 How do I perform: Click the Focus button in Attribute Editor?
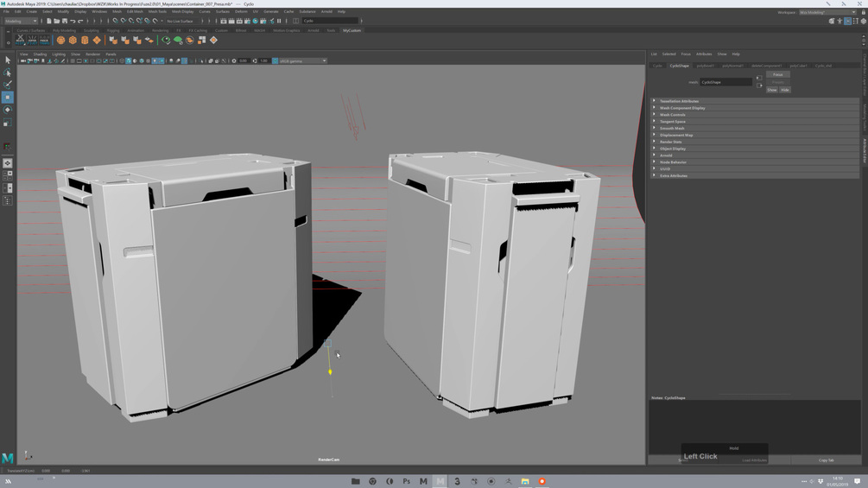pyautogui.click(x=777, y=74)
